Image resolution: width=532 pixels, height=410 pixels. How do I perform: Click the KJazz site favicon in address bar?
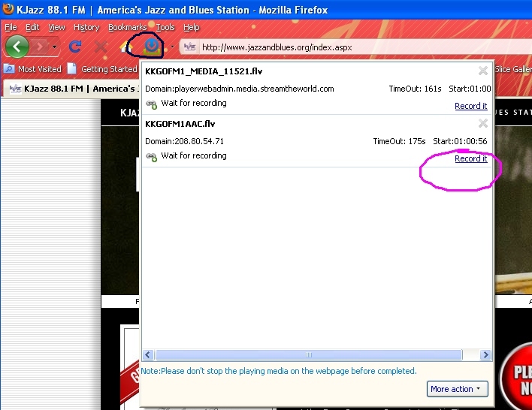coord(189,47)
